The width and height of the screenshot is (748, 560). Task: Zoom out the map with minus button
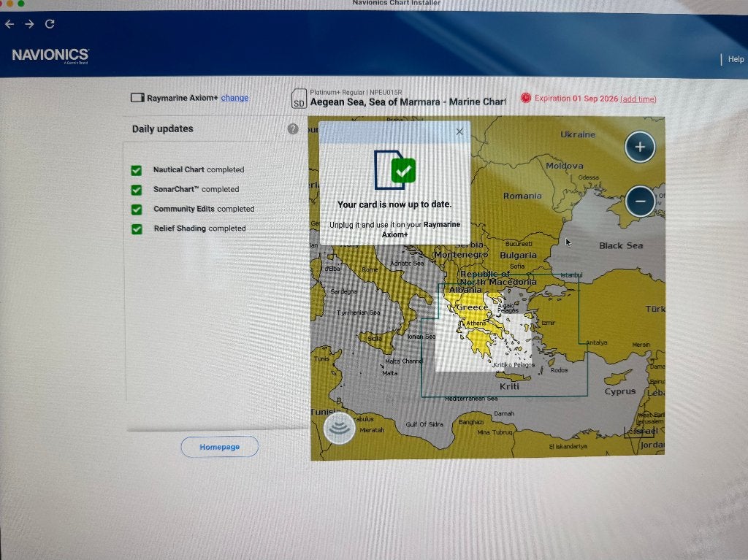pos(640,202)
